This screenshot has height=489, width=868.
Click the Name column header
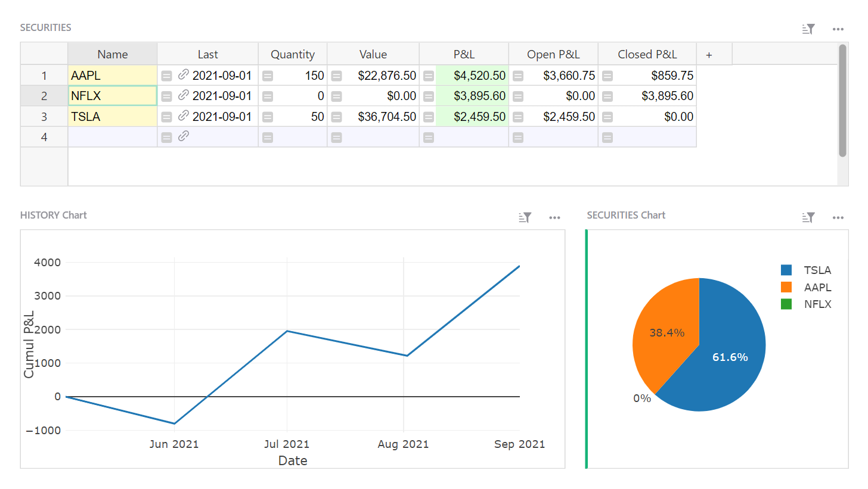pyautogui.click(x=112, y=54)
